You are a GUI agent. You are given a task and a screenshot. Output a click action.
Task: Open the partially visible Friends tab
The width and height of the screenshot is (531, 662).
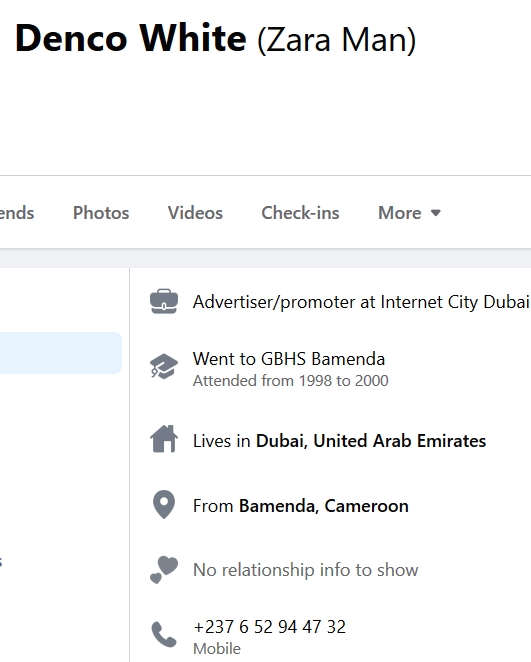click(17, 213)
